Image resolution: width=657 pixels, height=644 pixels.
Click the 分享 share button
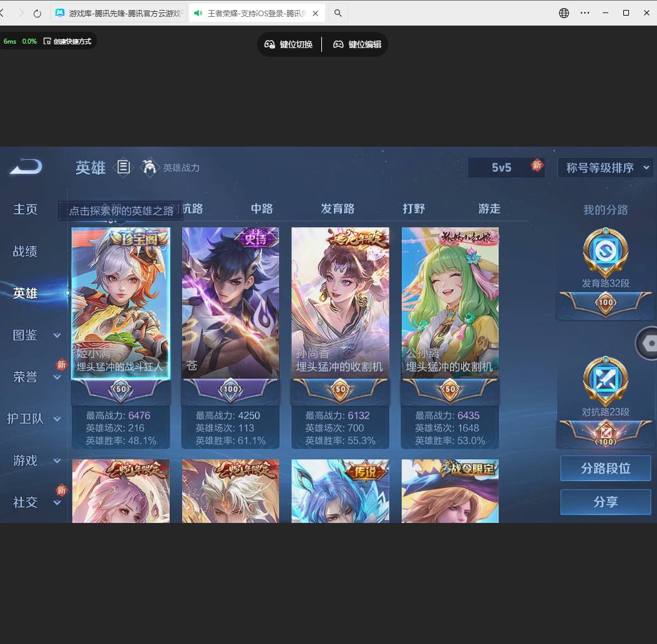[x=605, y=501]
